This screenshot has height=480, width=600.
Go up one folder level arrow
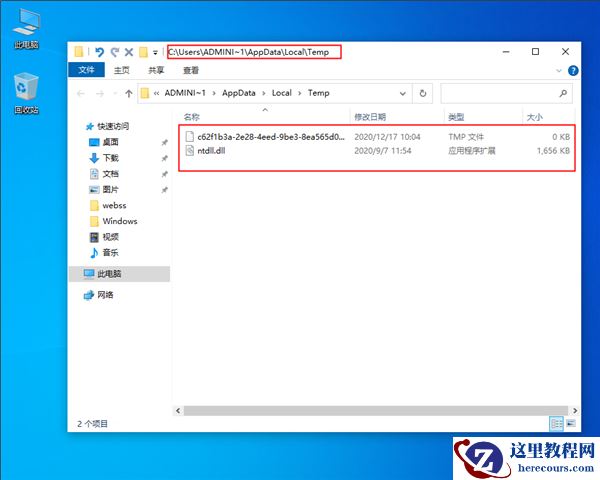click(x=129, y=93)
